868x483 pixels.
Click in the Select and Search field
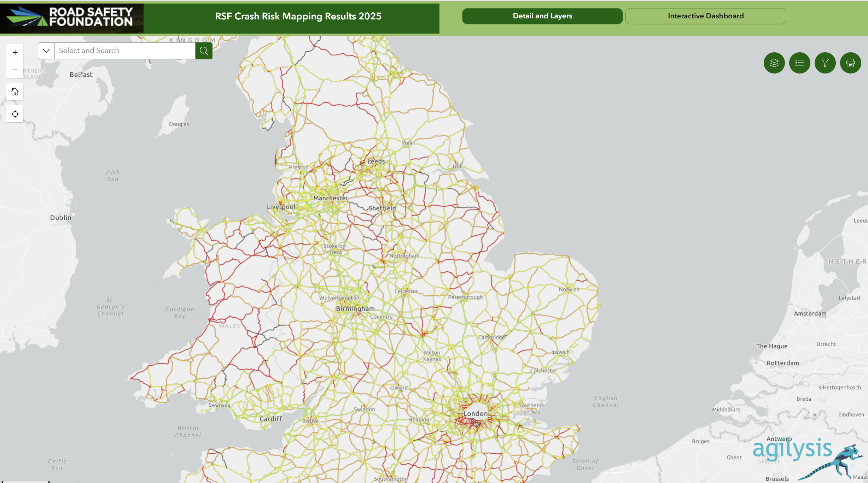pos(124,51)
